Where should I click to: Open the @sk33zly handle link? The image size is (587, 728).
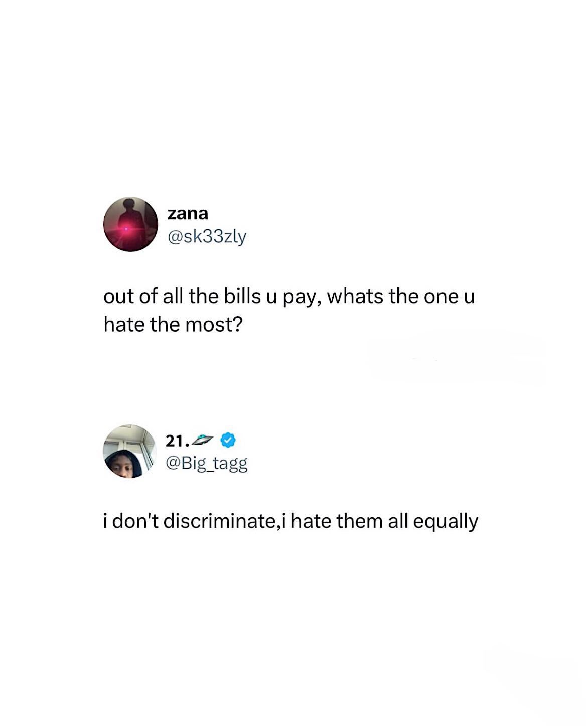click(x=206, y=237)
